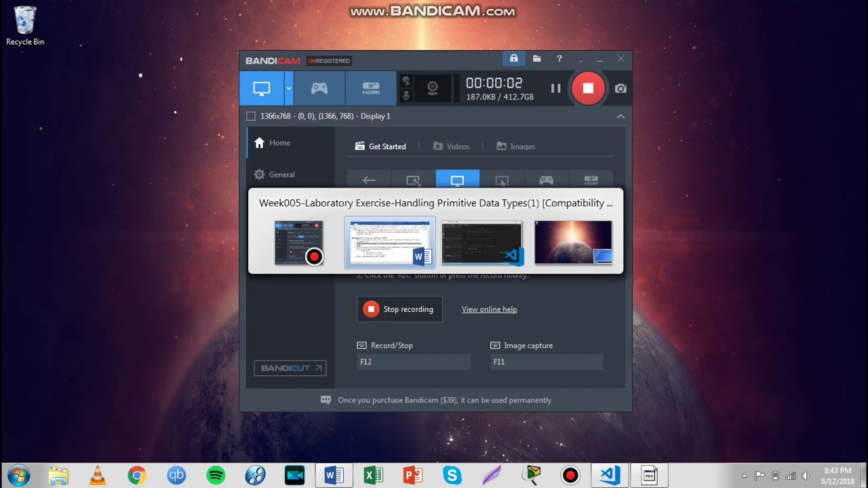
Task: Show hidden system tray icons
Action: coord(745,476)
